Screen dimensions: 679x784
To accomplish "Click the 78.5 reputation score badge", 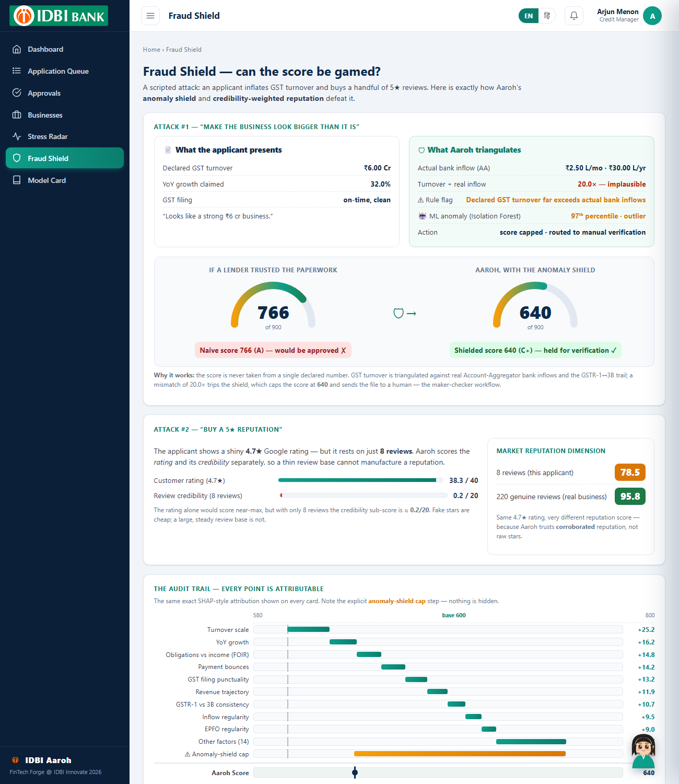I will [630, 472].
